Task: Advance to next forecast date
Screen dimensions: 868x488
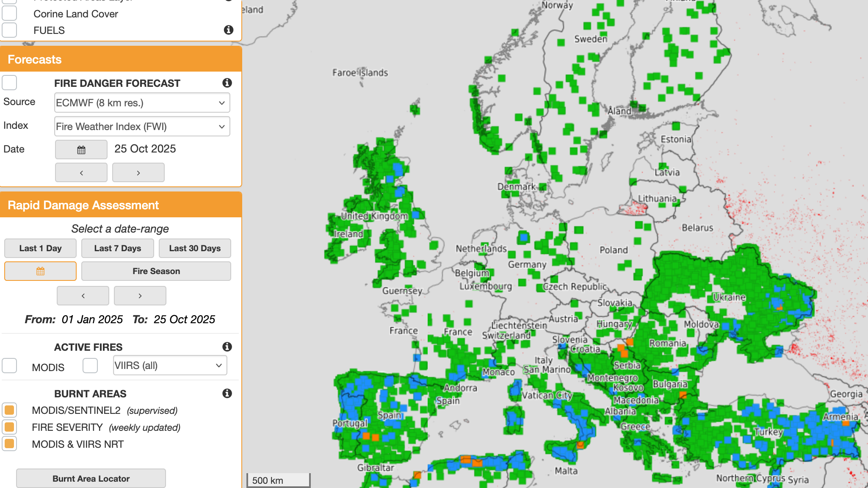Action: (138, 173)
